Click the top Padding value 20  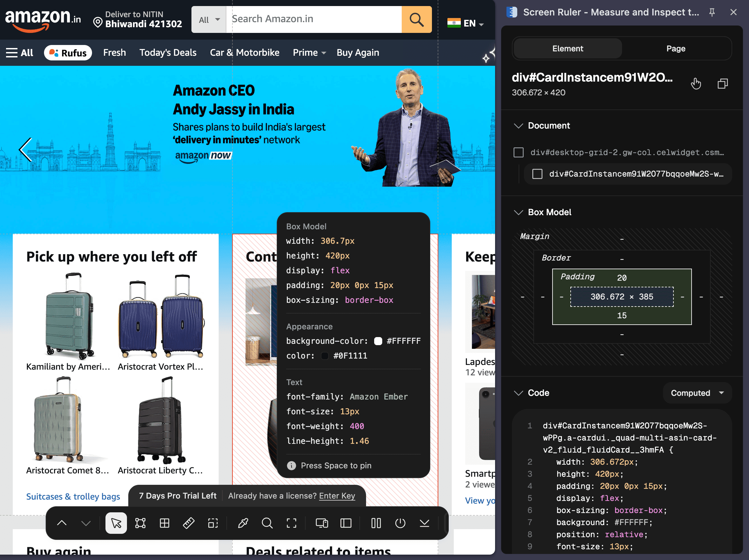tap(622, 278)
